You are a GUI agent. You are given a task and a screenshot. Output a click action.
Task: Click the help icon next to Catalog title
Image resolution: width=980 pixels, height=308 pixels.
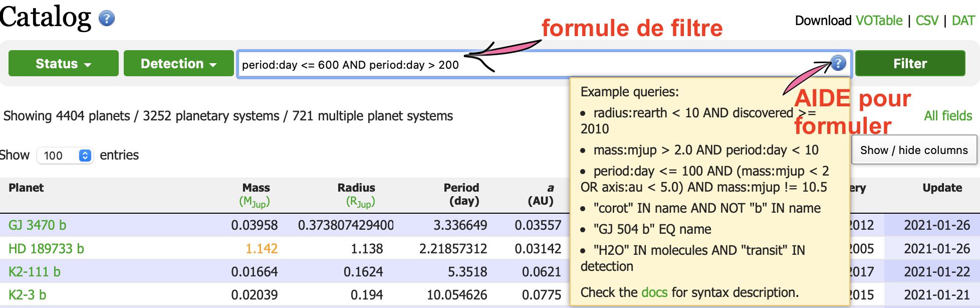(107, 19)
